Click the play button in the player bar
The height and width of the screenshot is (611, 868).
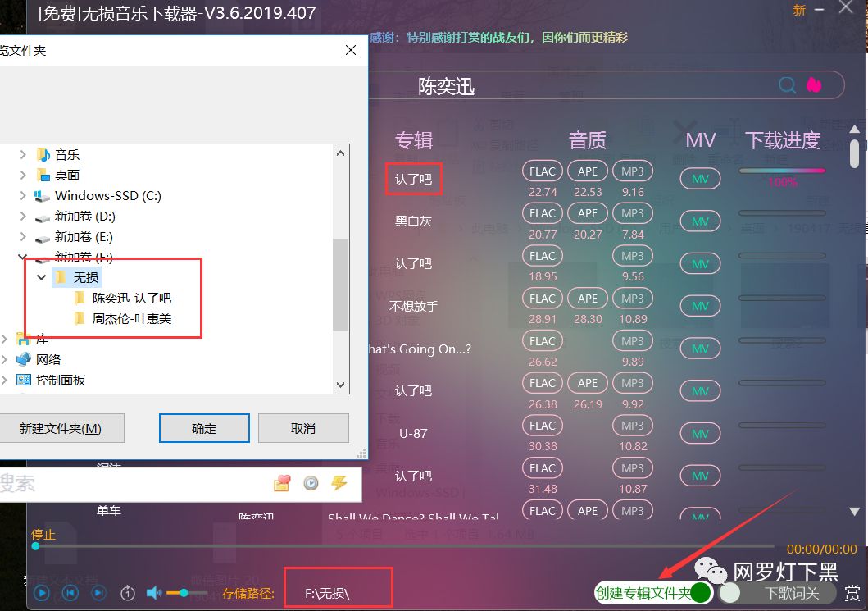coord(42,593)
